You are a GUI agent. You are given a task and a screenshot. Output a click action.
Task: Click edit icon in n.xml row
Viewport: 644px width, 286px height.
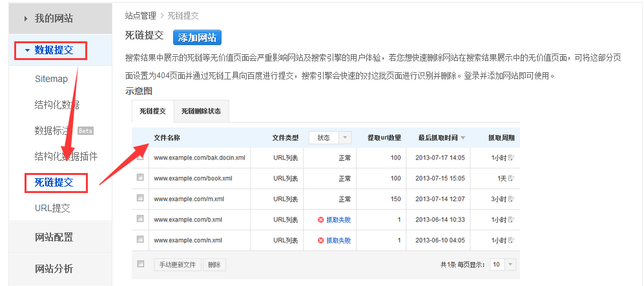coord(511,240)
